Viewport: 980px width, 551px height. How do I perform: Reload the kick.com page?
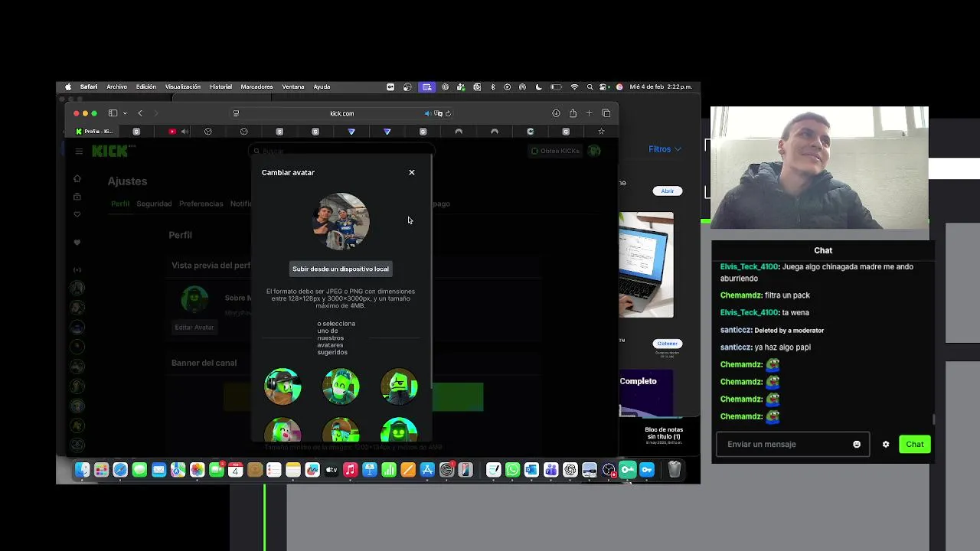448,113
